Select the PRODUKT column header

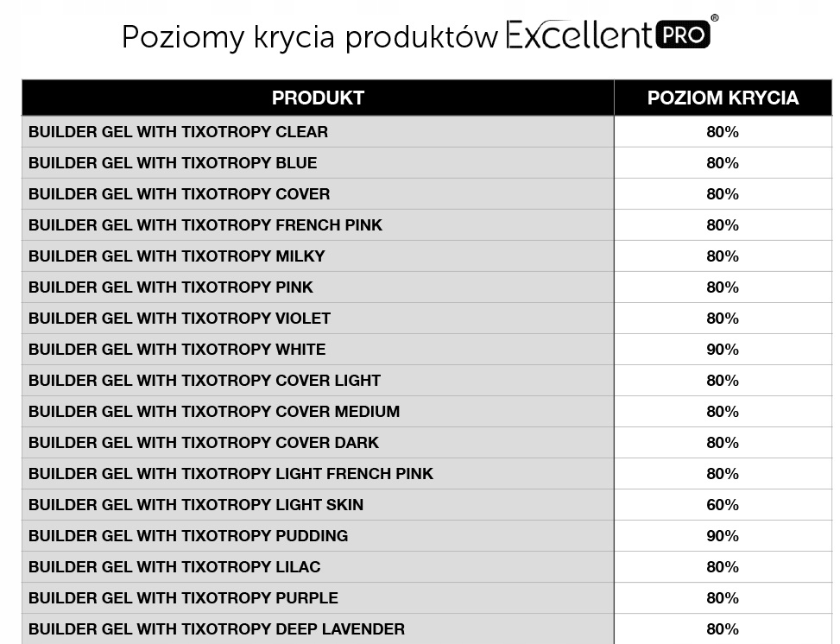[318, 98]
